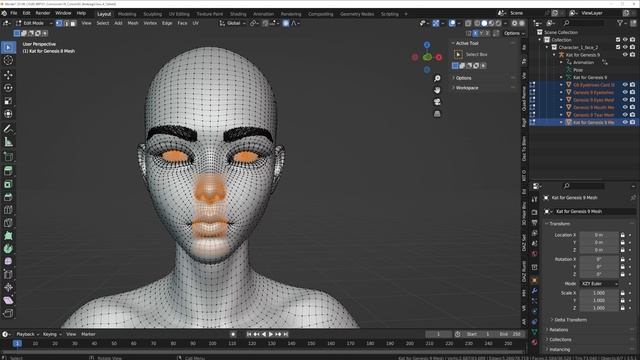Image resolution: width=640 pixels, height=360 pixels.
Task: Toggle X axis mirror button
Action: point(475,33)
